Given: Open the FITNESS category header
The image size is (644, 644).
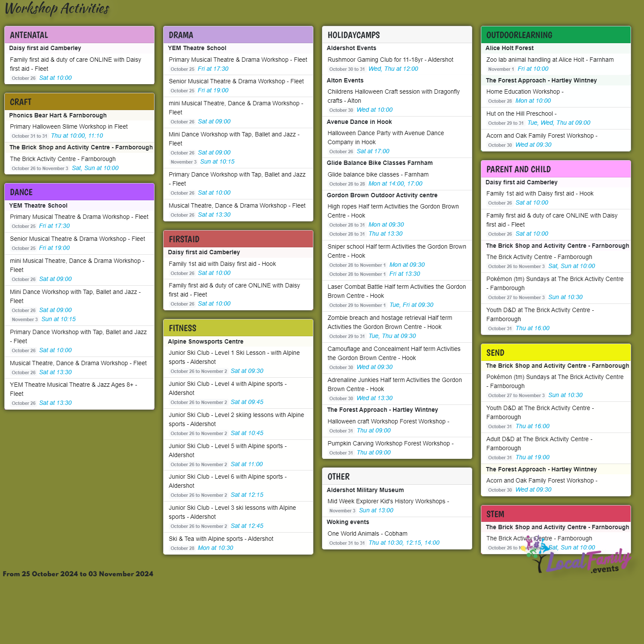Looking at the screenshot, I should tap(238, 328).
